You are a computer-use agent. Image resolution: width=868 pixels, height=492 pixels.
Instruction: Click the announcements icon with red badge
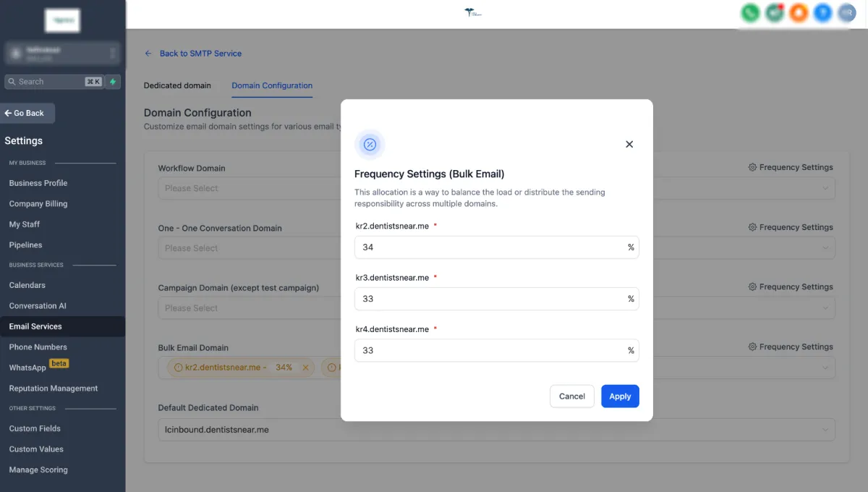(775, 12)
